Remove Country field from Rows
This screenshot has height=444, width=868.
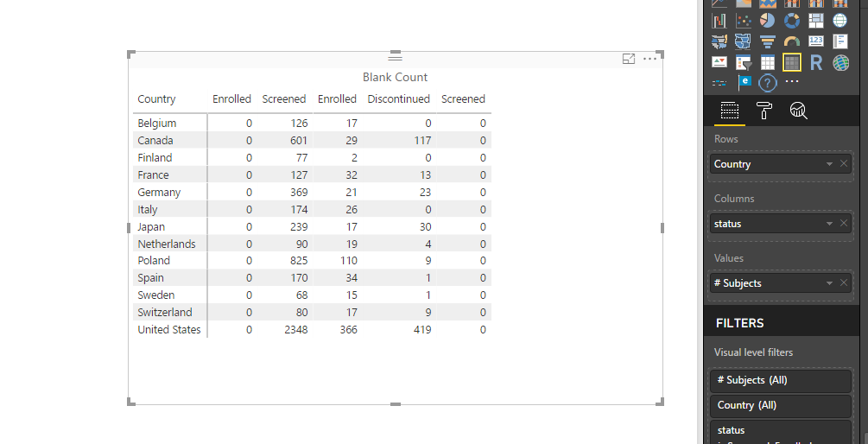tap(844, 164)
